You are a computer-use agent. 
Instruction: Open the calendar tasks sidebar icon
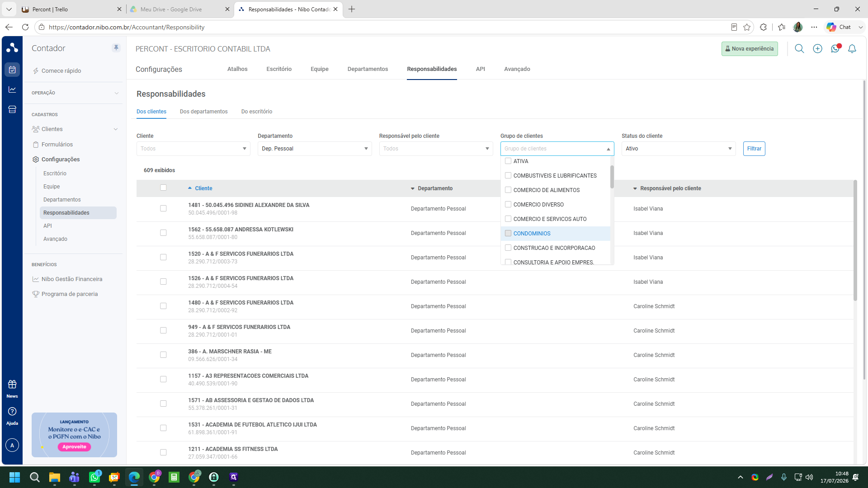(12, 70)
